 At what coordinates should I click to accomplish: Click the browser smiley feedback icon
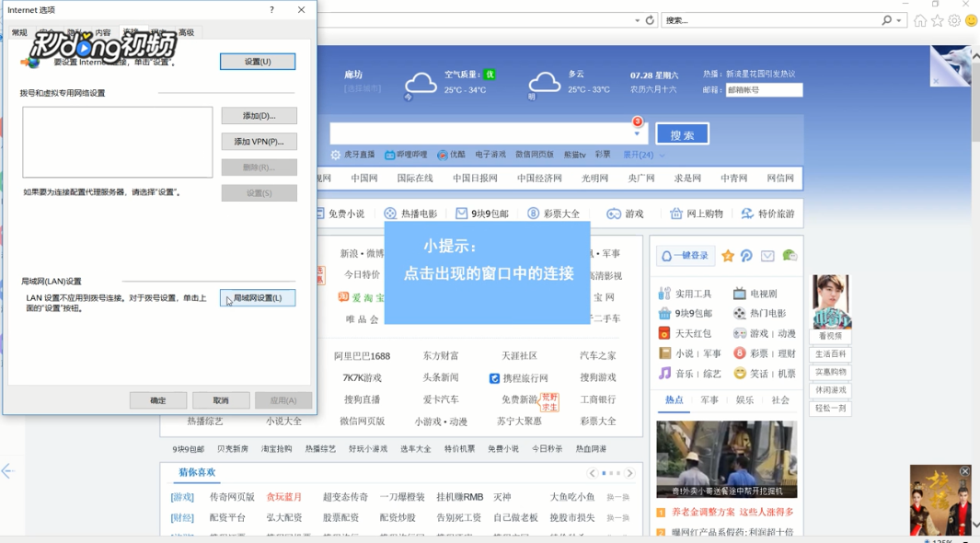coord(971,20)
